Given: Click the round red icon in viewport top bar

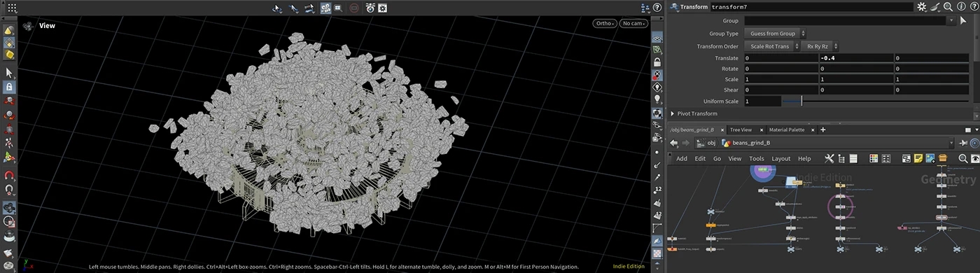Looking at the screenshot, I should 353,8.
